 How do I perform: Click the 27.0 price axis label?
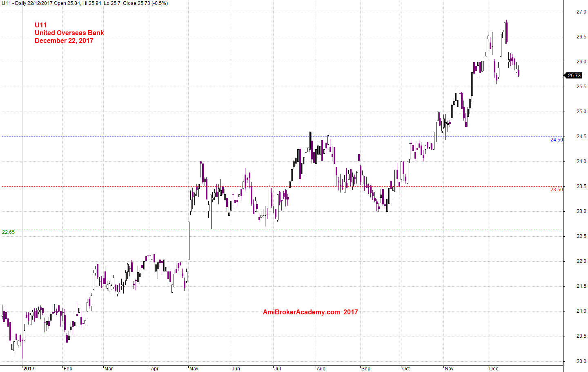click(x=581, y=12)
